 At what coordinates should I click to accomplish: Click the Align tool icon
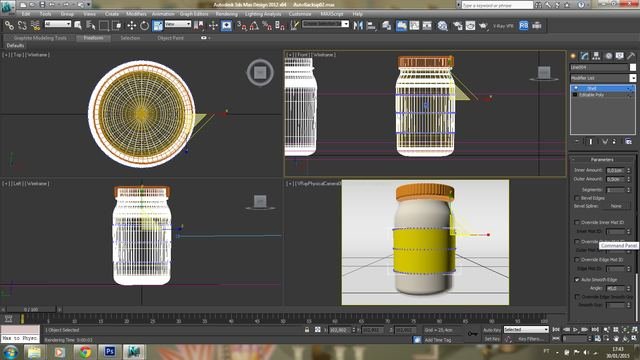click(x=371, y=26)
